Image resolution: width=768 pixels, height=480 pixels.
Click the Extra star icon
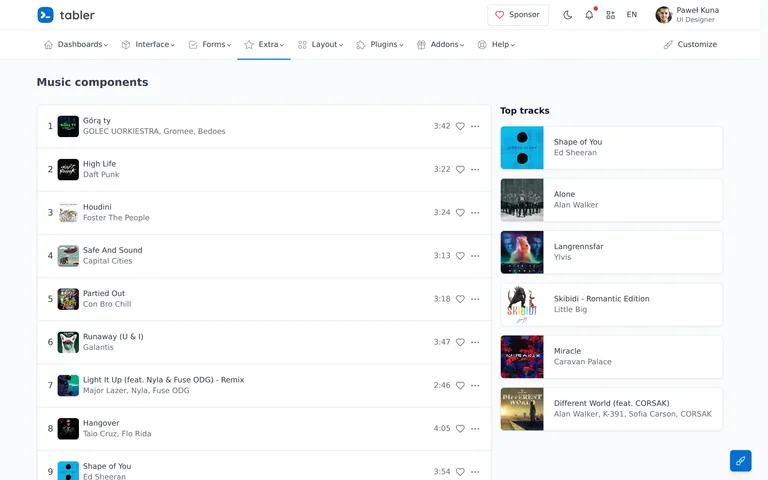pyautogui.click(x=249, y=45)
